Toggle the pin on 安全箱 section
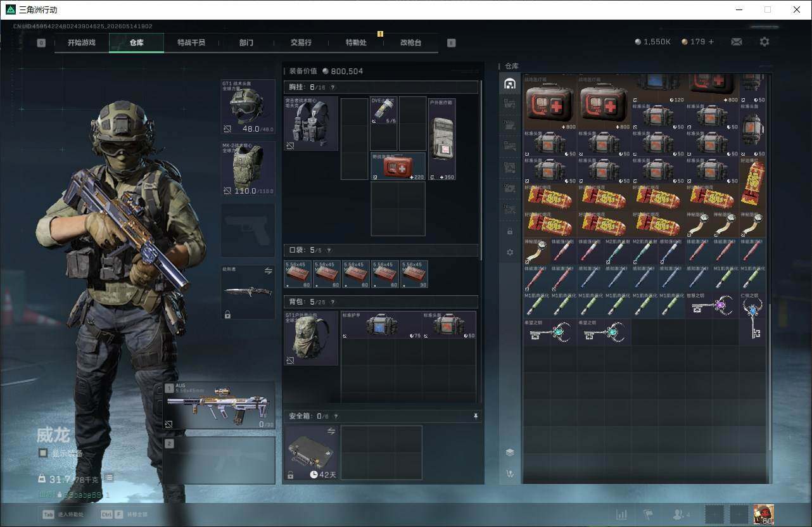Image resolution: width=812 pixels, height=527 pixels. click(475, 416)
